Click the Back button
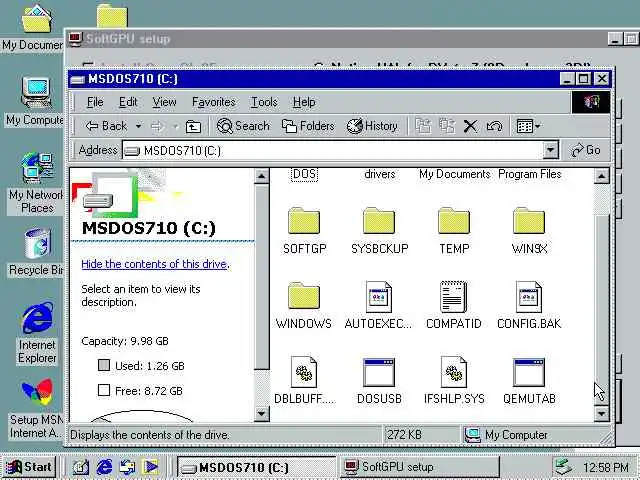 pos(107,127)
